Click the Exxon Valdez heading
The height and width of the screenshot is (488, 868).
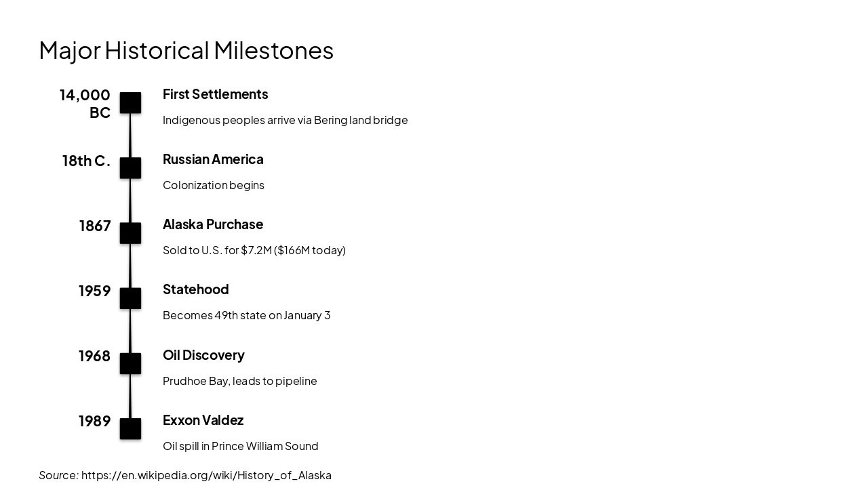tap(203, 420)
